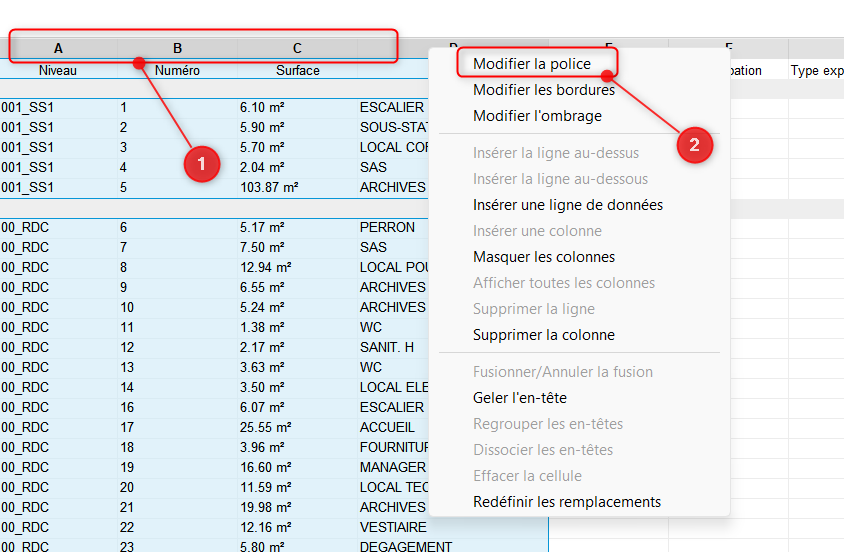The width and height of the screenshot is (844, 552).
Task: Click room number 9 cell
Action: (x=177, y=287)
